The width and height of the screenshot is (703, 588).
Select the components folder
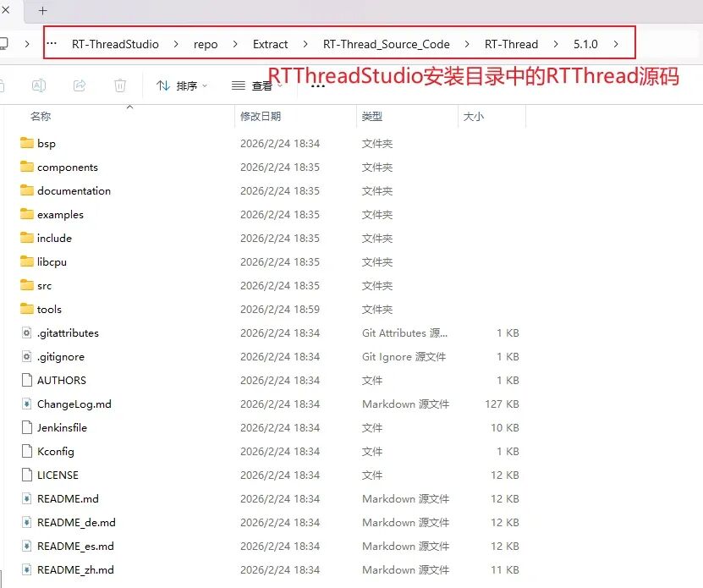click(x=68, y=168)
